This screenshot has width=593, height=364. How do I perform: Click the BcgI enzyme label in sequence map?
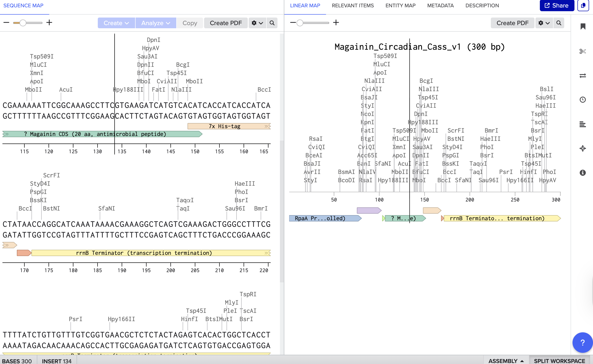pyautogui.click(x=183, y=65)
